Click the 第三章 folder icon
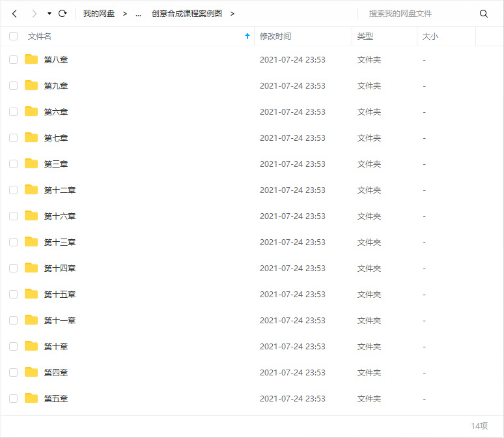 coord(31,164)
